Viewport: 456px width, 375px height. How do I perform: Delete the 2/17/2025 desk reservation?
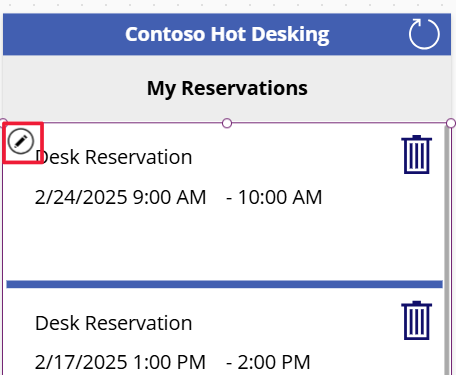click(x=417, y=320)
